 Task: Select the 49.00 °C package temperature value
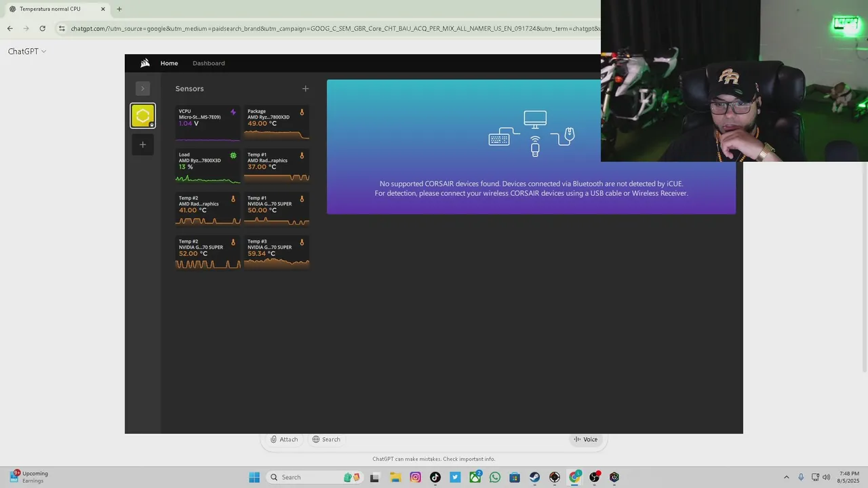(x=262, y=123)
